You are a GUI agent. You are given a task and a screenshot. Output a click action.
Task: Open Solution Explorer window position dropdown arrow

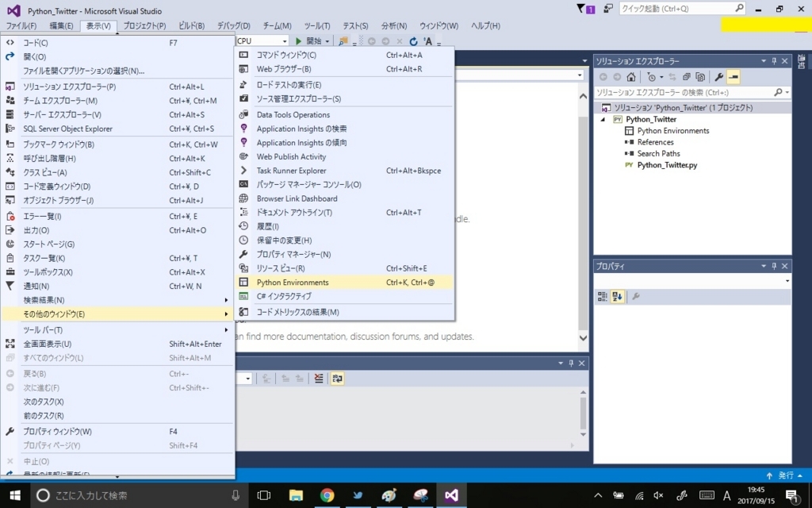click(x=764, y=61)
